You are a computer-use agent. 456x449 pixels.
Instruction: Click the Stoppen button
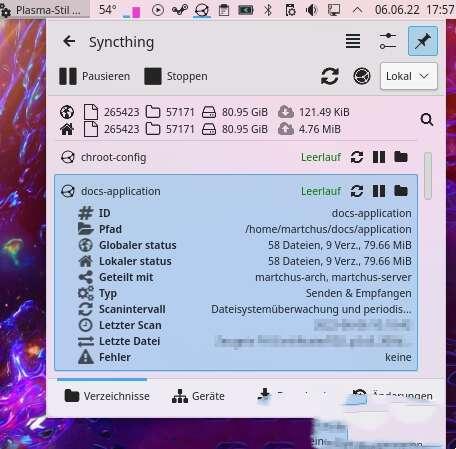pyautogui.click(x=176, y=76)
